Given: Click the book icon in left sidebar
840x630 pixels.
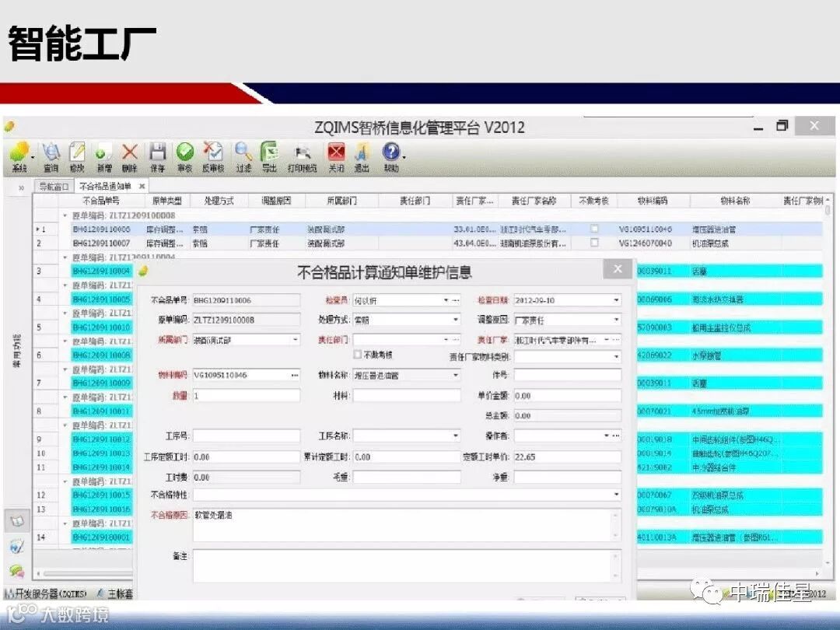Looking at the screenshot, I should [17, 521].
